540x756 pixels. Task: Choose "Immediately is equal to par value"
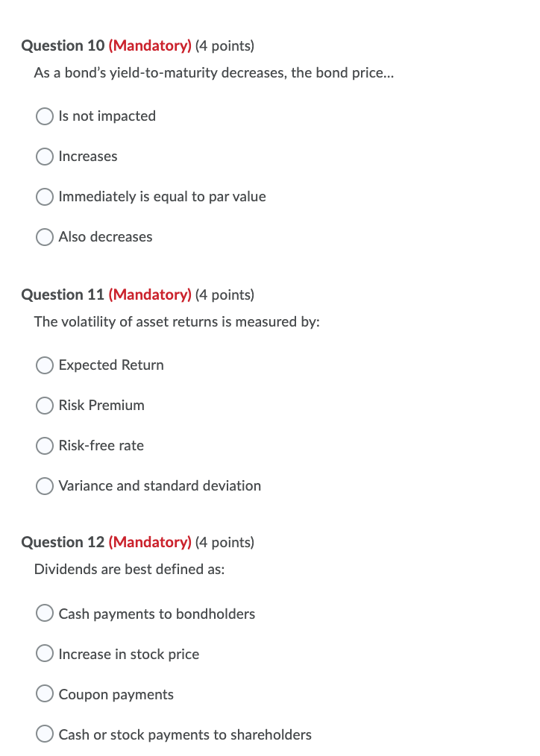tap(44, 197)
